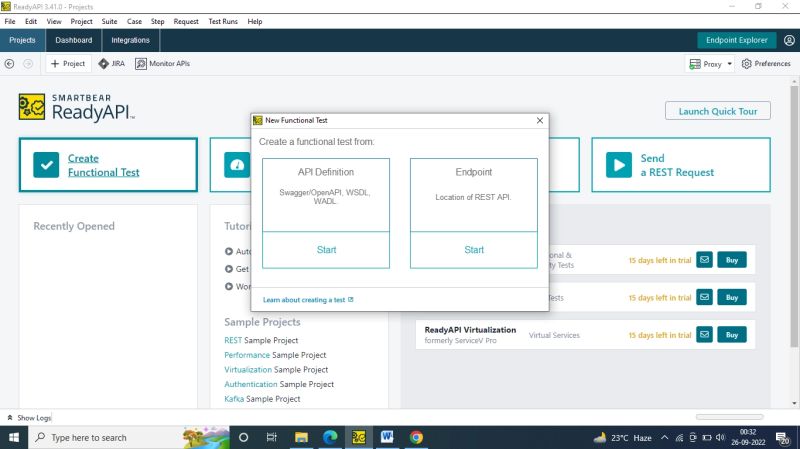The image size is (800, 449).
Task: Click the add Project toolbar button
Action: (68, 64)
